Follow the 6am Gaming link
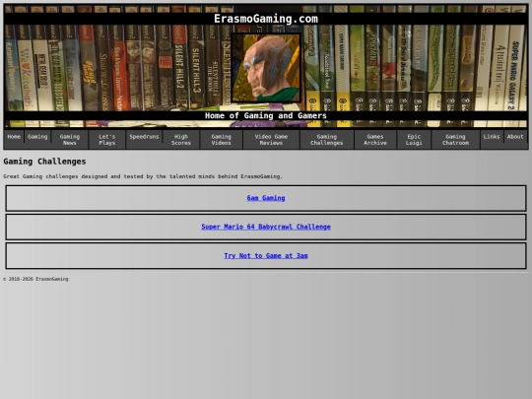 point(266,198)
